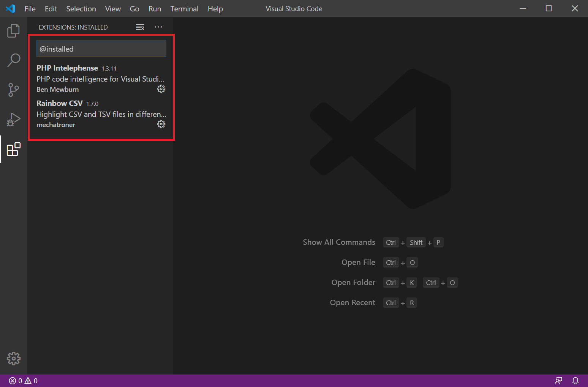Maximize the Visual Studio Code window
The width and height of the screenshot is (588, 387).
(x=548, y=8)
